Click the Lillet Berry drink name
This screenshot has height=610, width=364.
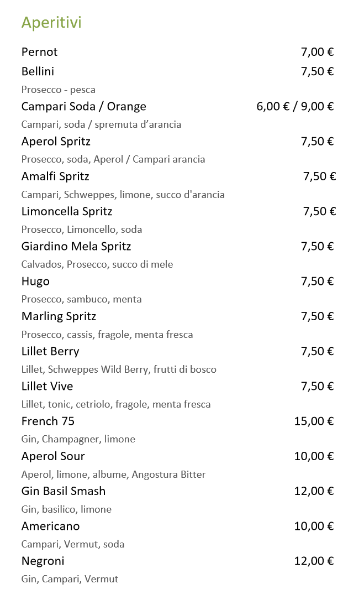click(50, 351)
